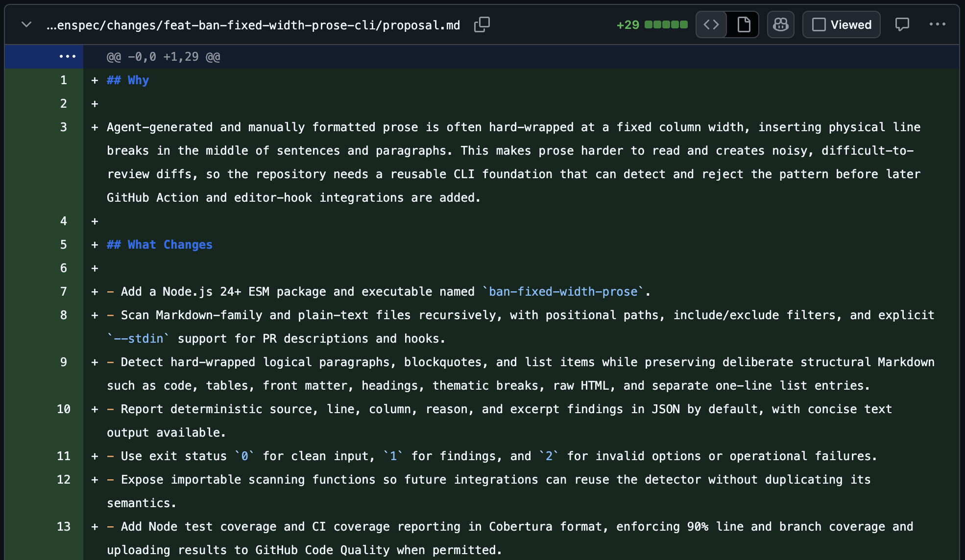Switch to source diff view
This screenshot has width=965, height=560.
pos(711,24)
